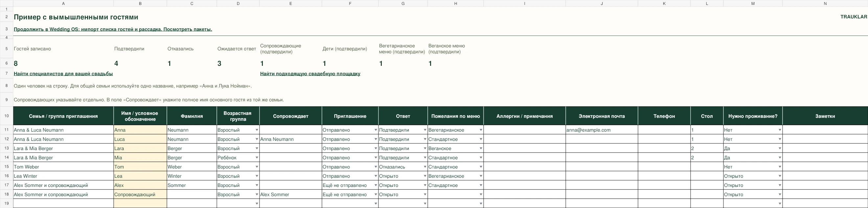Image resolution: width=868 pixels, height=208 pixels.
Task: Click 'Аллергии / примечания' header cell
Action: click(x=525, y=116)
